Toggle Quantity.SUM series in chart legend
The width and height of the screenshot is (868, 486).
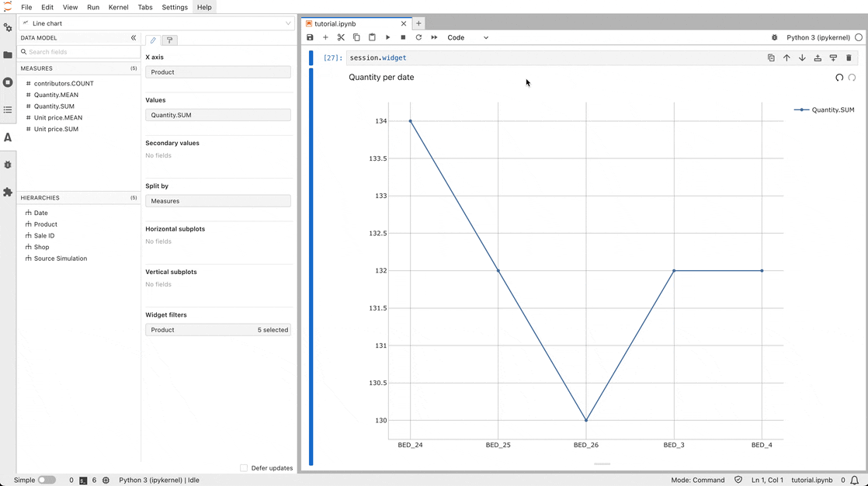coord(825,110)
